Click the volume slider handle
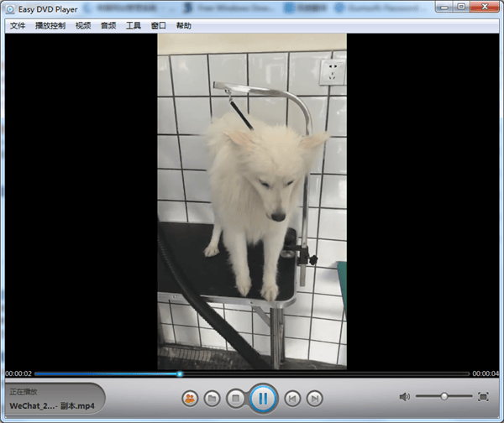 tap(444, 396)
